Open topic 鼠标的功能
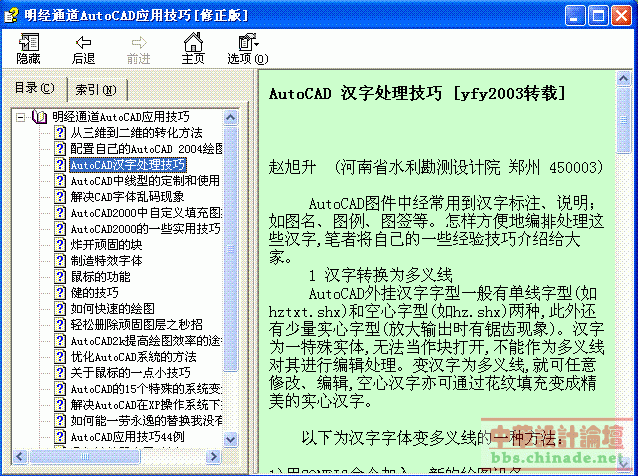This screenshot has height=476, width=638. tap(101, 277)
